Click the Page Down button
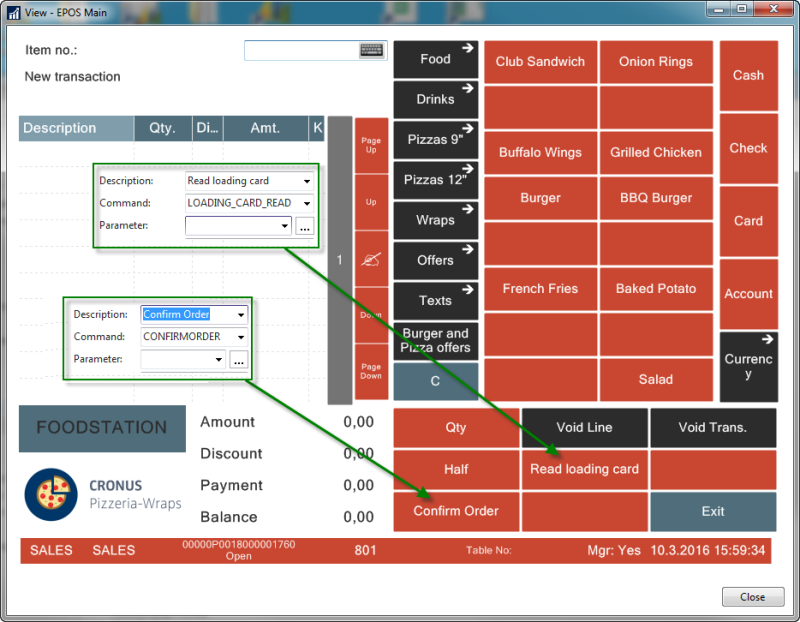 (371, 371)
